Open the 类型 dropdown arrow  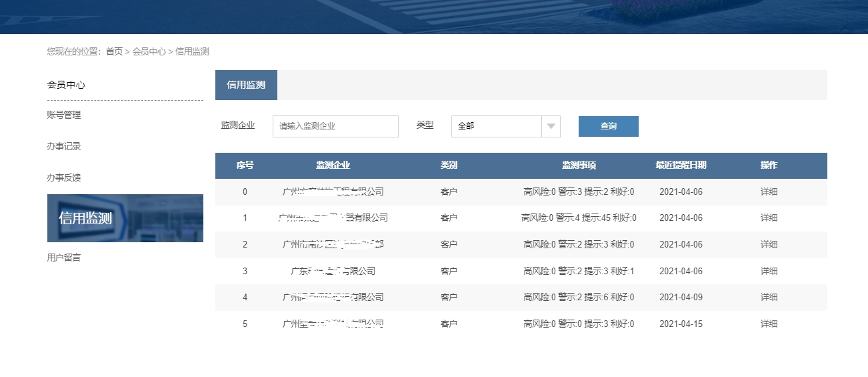tap(551, 126)
